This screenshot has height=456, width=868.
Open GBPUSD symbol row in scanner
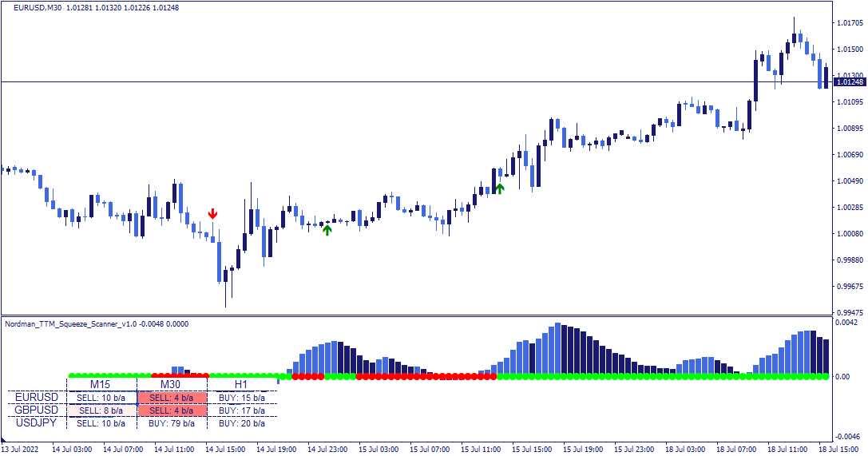pyautogui.click(x=37, y=410)
